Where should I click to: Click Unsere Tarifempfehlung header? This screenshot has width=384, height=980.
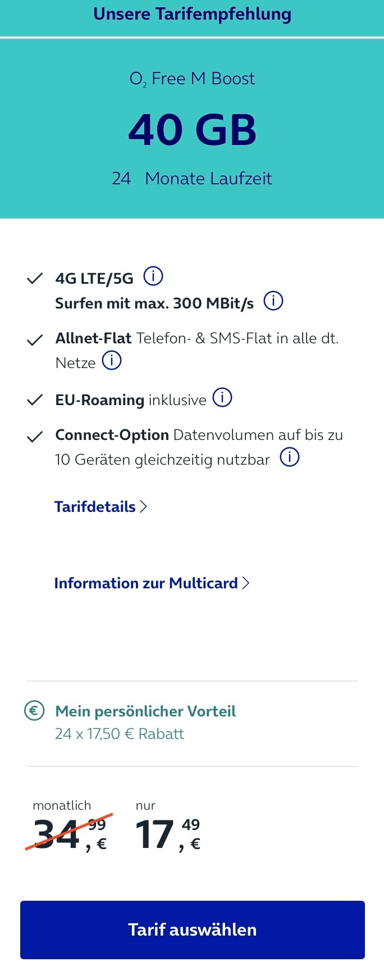192,14
